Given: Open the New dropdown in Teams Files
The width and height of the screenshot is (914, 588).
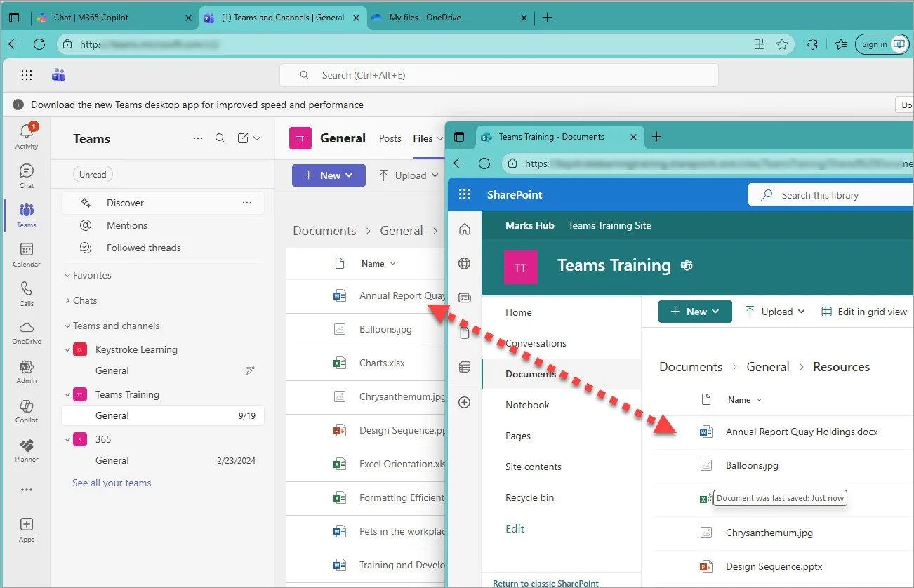Looking at the screenshot, I should [x=329, y=175].
